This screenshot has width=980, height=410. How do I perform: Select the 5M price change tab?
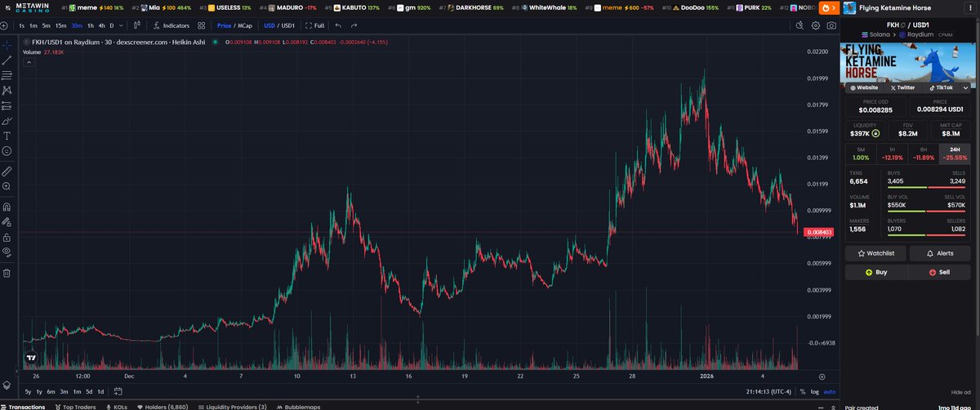pos(861,154)
